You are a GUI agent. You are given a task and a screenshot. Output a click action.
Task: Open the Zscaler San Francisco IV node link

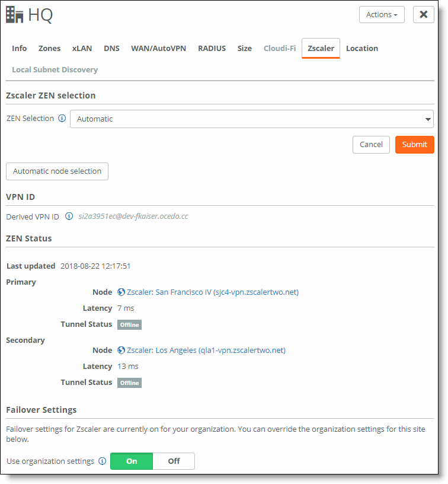[x=213, y=292]
